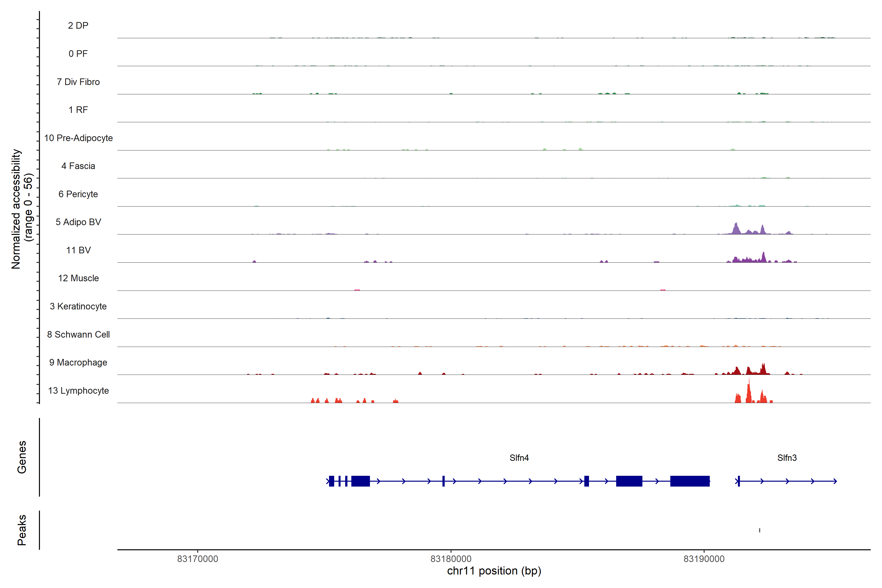
Task: Click the Slfn3 gene label
Action: tap(787, 458)
